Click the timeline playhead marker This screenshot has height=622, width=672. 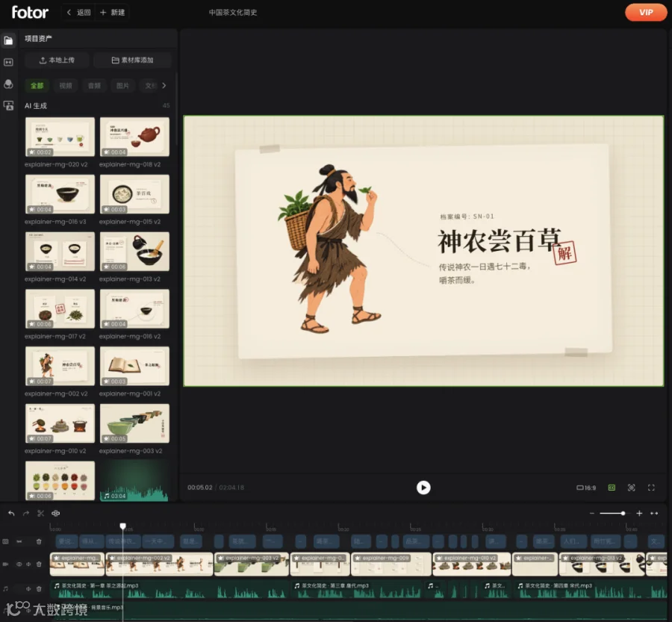pos(122,526)
